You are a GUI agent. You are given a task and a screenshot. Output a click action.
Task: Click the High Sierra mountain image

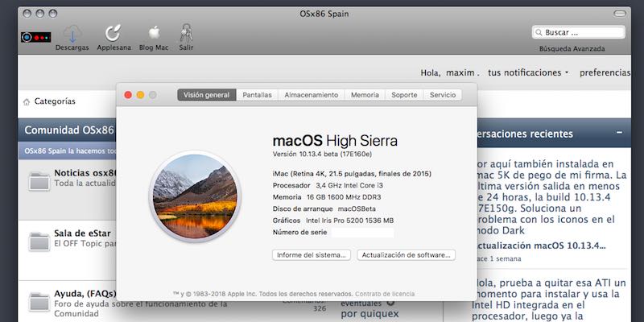[195, 196]
